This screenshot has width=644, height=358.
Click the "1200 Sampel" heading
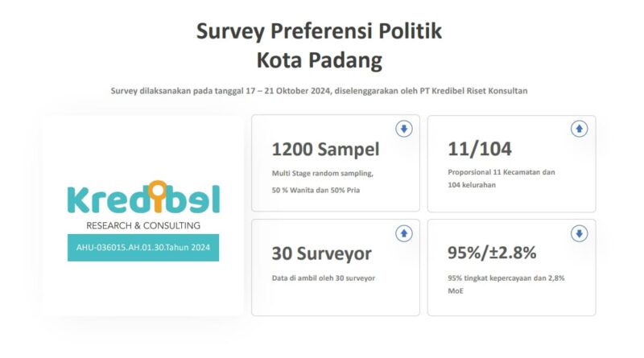click(x=325, y=150)
